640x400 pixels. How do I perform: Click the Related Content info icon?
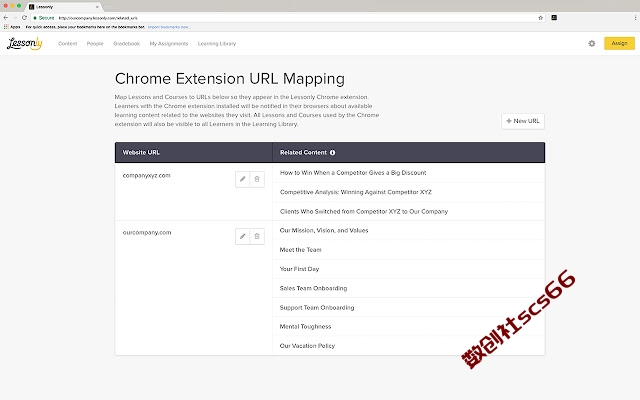click(x=332, y=153)
